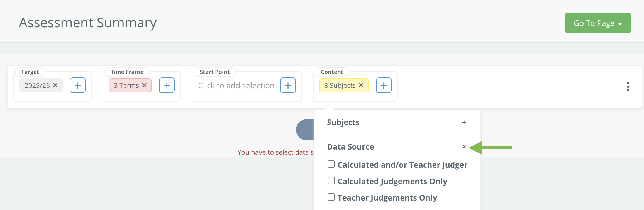
Task: Click the plus button in Target filter
Action: (78, 85)
